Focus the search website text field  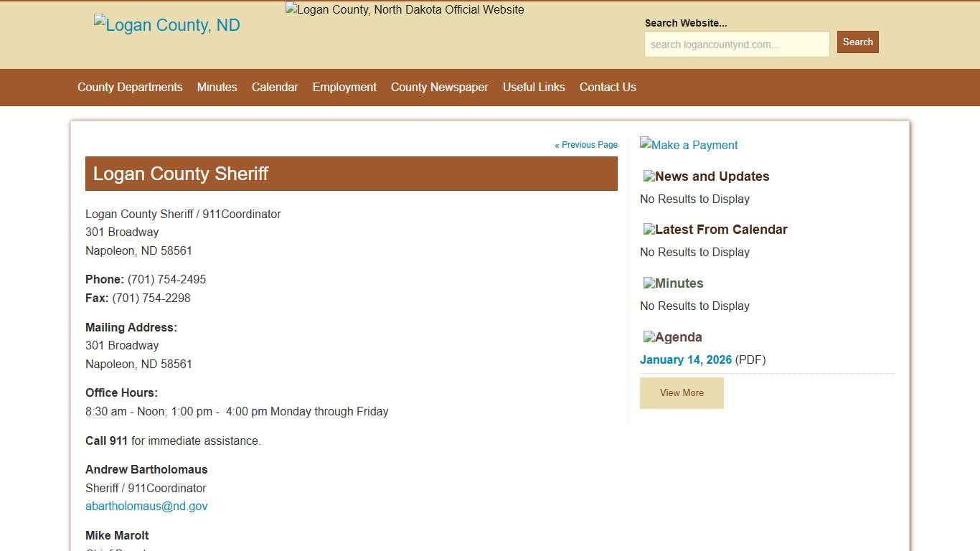[737, 44]
